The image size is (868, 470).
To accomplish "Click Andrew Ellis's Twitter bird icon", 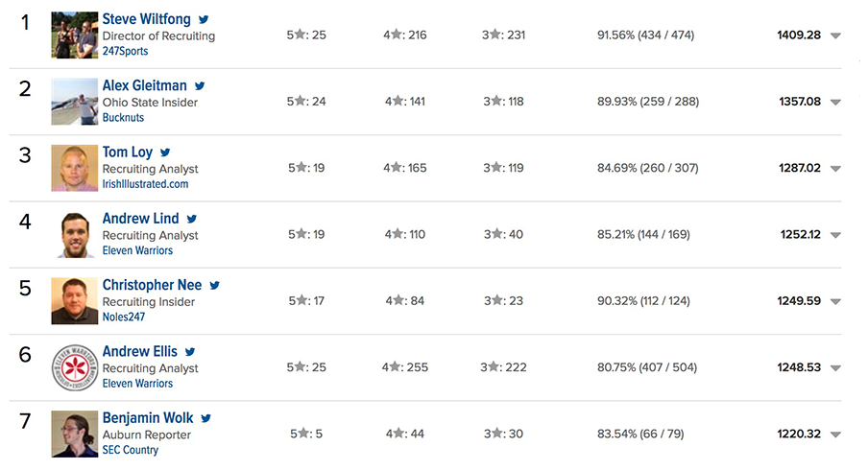I will (x=190, y=352).
